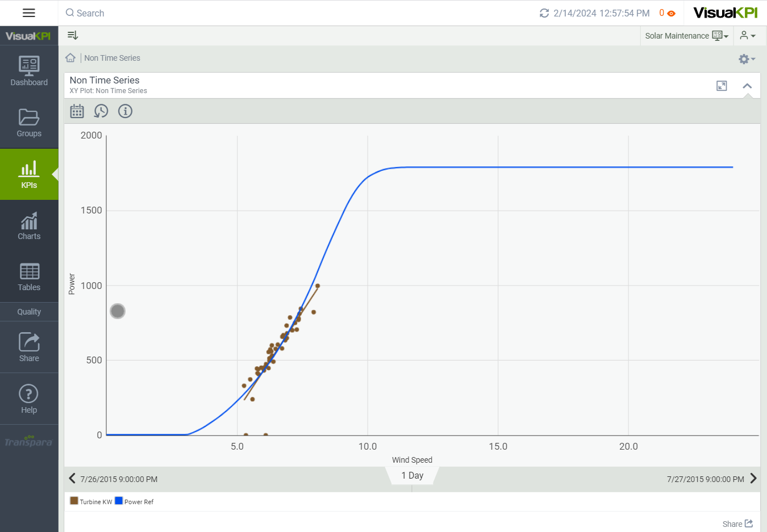The width and height of the screenshot is (767, 532).
Task: Click the calendar date picker icon
Action: click(77, 111)
